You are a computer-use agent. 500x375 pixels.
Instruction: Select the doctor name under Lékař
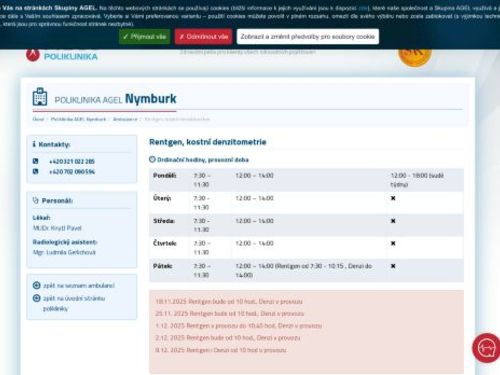[57, 228]
